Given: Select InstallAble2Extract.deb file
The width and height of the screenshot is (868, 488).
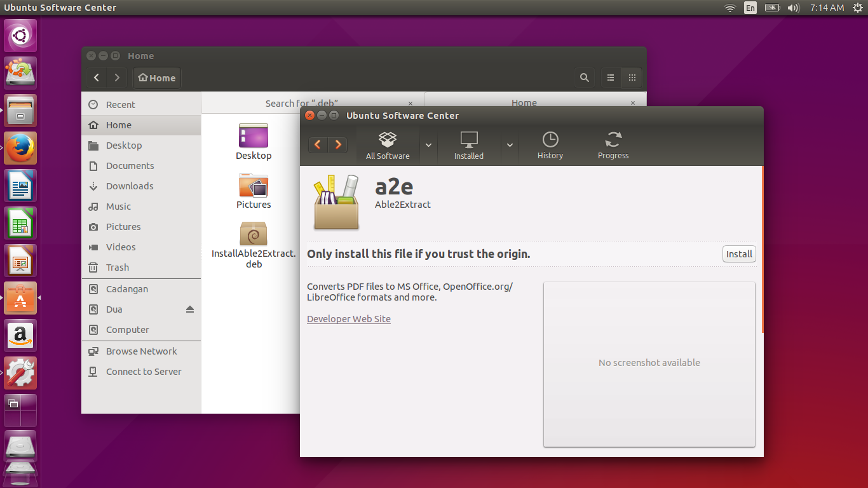Looking at the screenshot, I should 254,245.
